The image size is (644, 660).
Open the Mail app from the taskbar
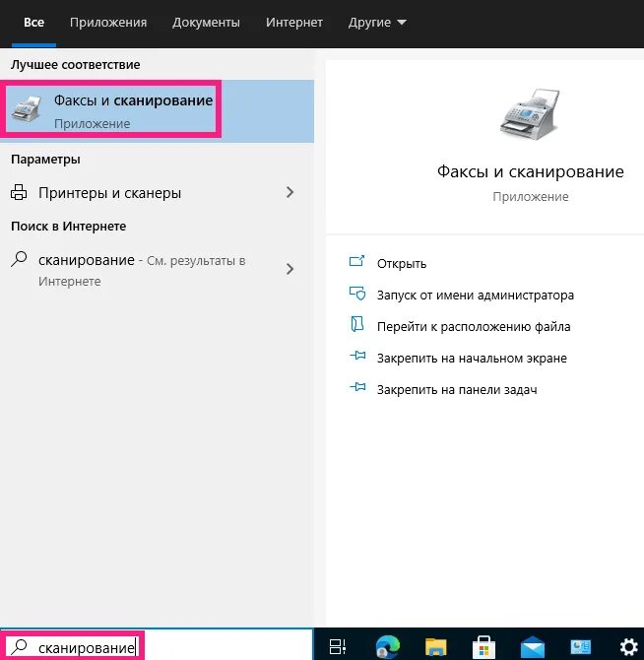tap(533, 647)
